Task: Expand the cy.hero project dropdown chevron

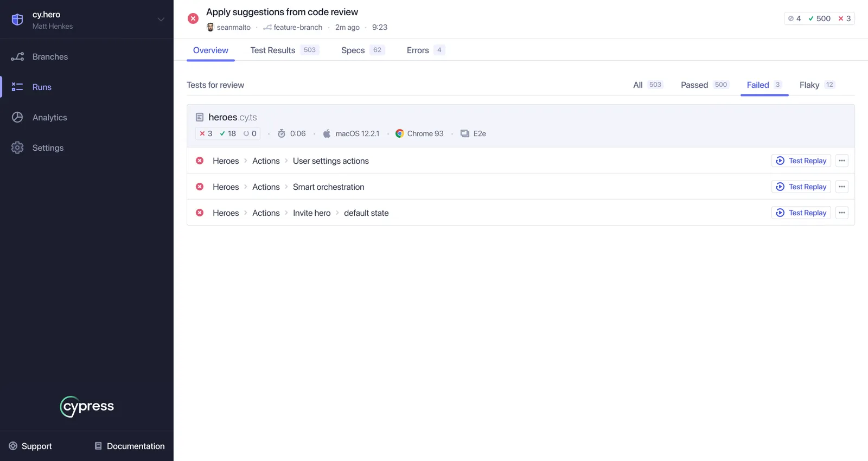Action: 161,20
